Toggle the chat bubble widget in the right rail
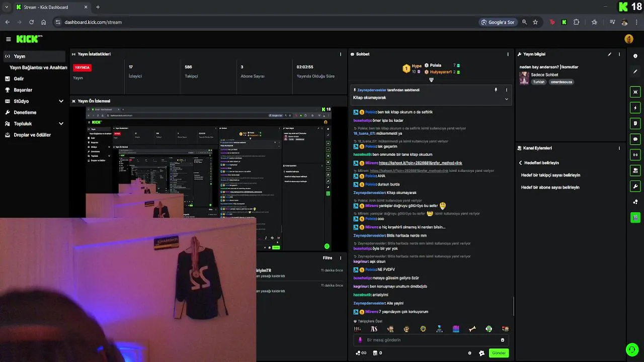Viewport: 644px width, 362px height. 635,139
